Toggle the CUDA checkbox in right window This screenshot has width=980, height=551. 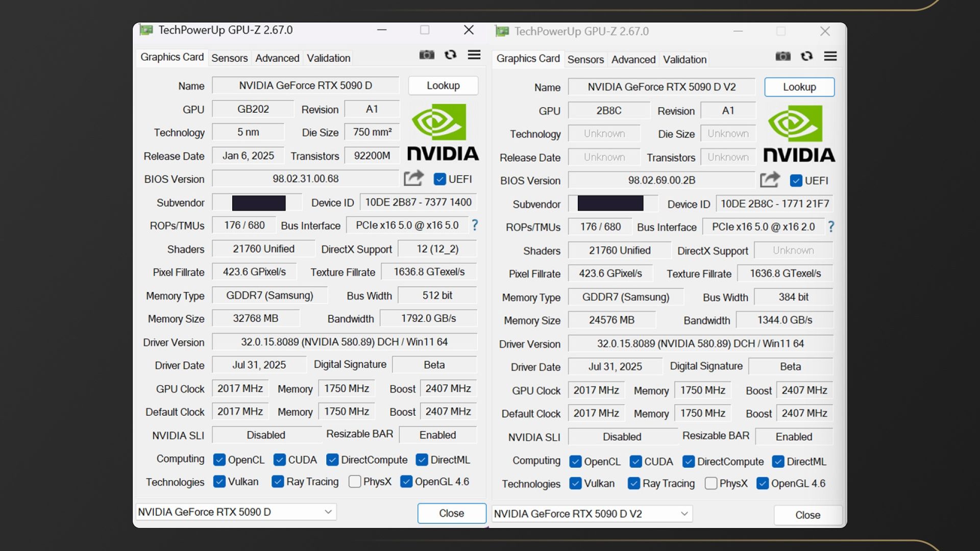635,462
